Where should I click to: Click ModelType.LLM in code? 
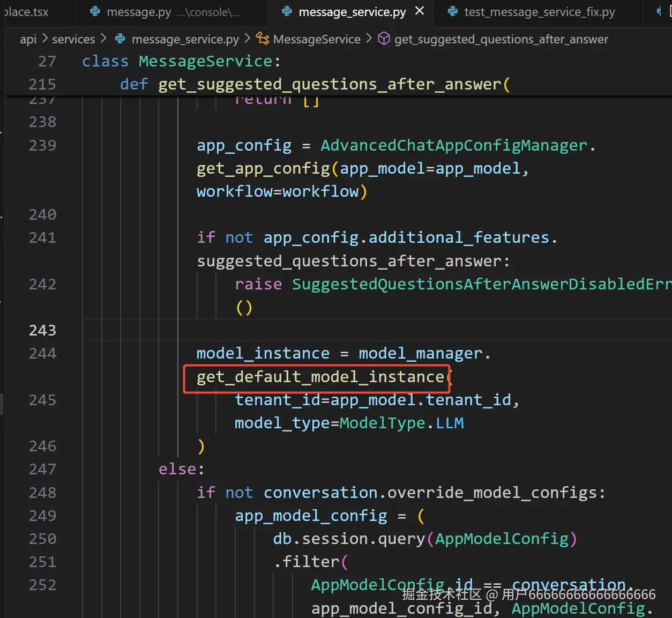point(402,423)
